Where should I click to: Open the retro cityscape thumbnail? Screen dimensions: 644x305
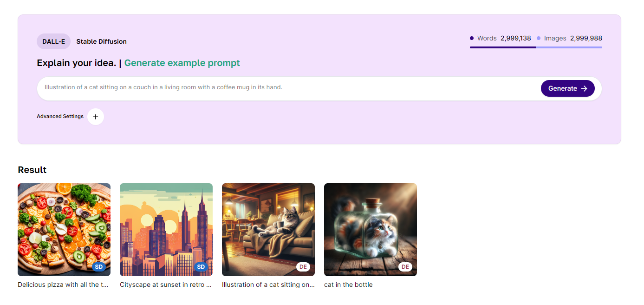click(x=166, y=230)
